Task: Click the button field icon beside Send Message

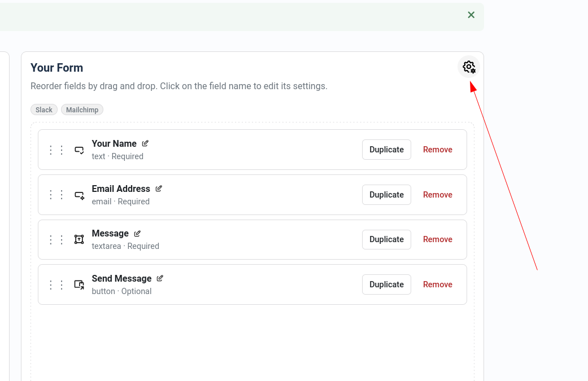Action: tap(79, 284)
